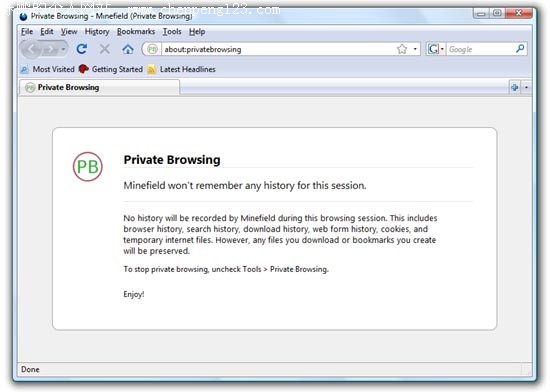Image resolution: width=550 pixels, height=392 pixels.
Task: Reload the current page
Action: [82, 49]
